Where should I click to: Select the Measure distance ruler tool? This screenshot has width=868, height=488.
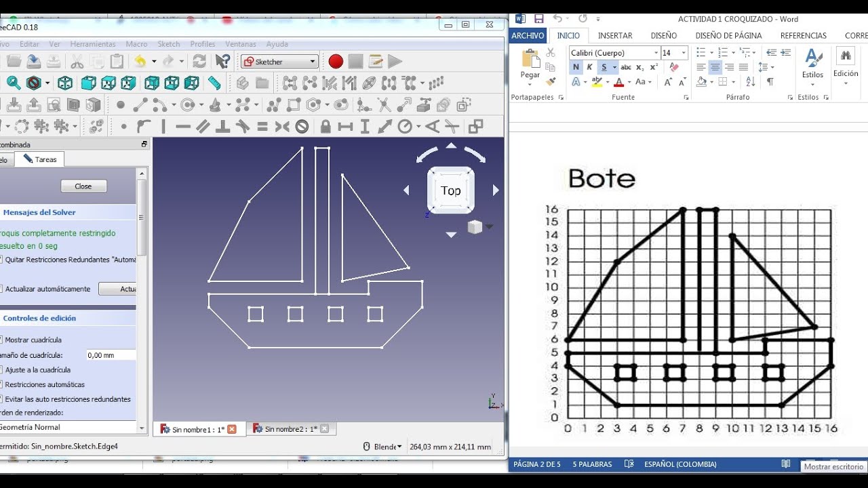pos(214,83)
